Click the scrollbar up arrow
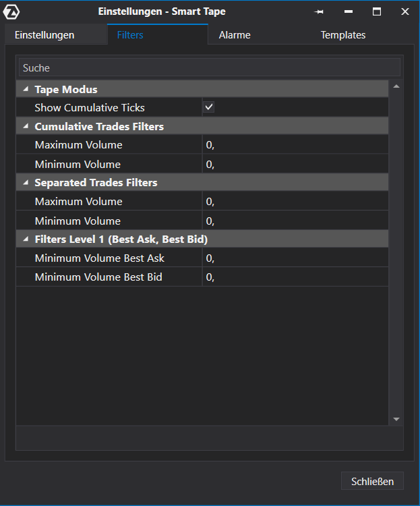Image resolution: width=420 pixels, height=506 pixels. click(396, 86)
